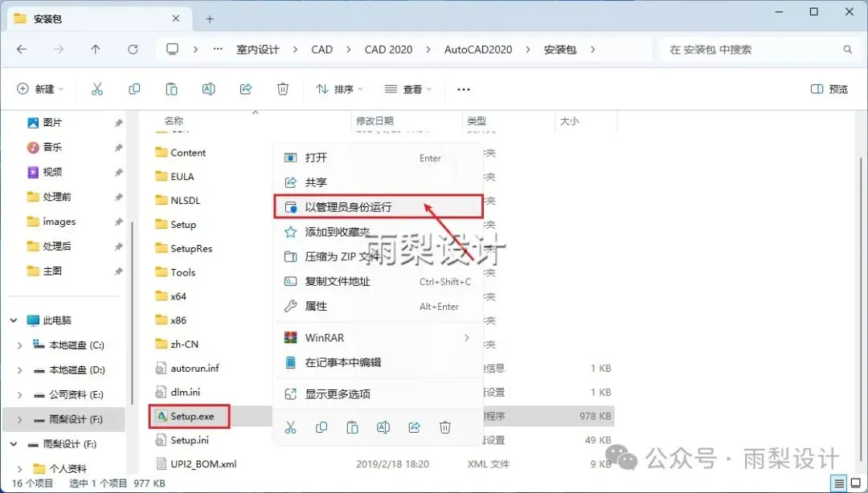Viewport: 868px width, 493px height.
Task: Refresh the current folder view
Action: 133,49
